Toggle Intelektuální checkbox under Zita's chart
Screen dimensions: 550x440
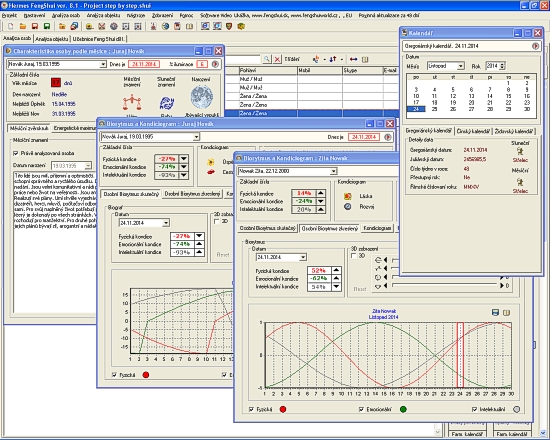tap(474, 409)
